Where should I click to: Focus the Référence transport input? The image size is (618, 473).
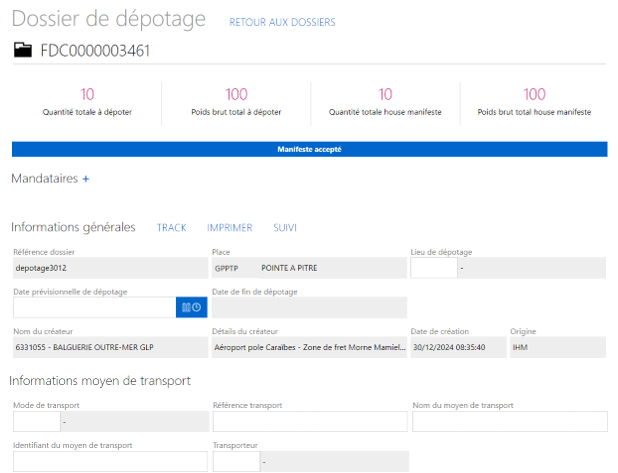(x=309, y=421)
